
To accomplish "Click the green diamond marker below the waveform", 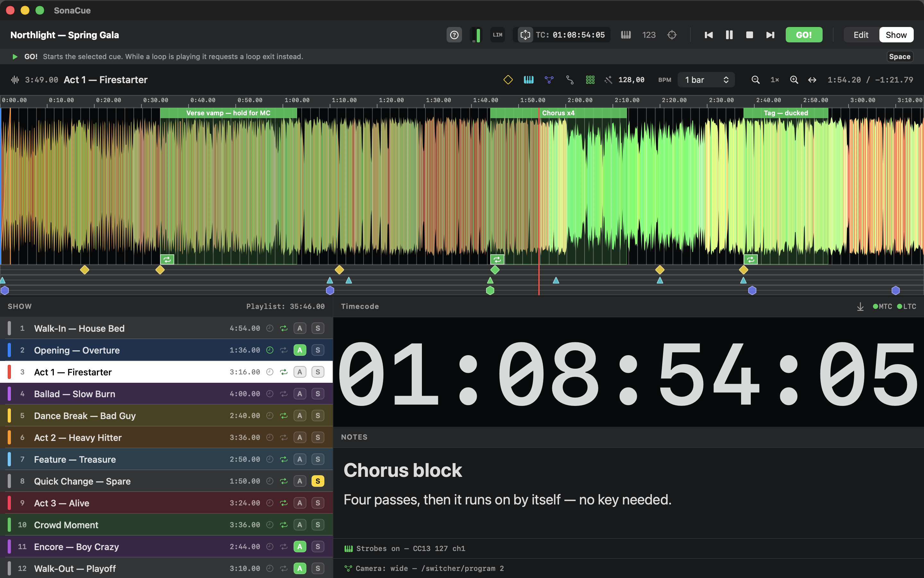I will coord(495,270).
